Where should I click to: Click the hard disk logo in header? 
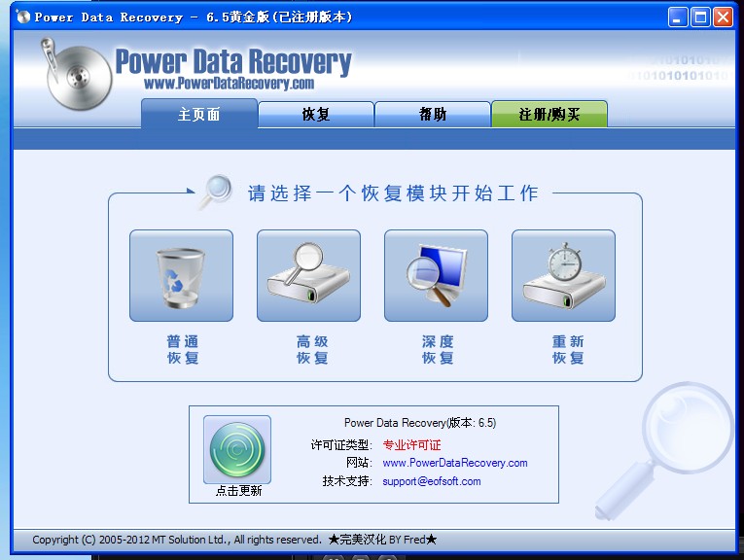pyautogui.click(x=76, y=75)
